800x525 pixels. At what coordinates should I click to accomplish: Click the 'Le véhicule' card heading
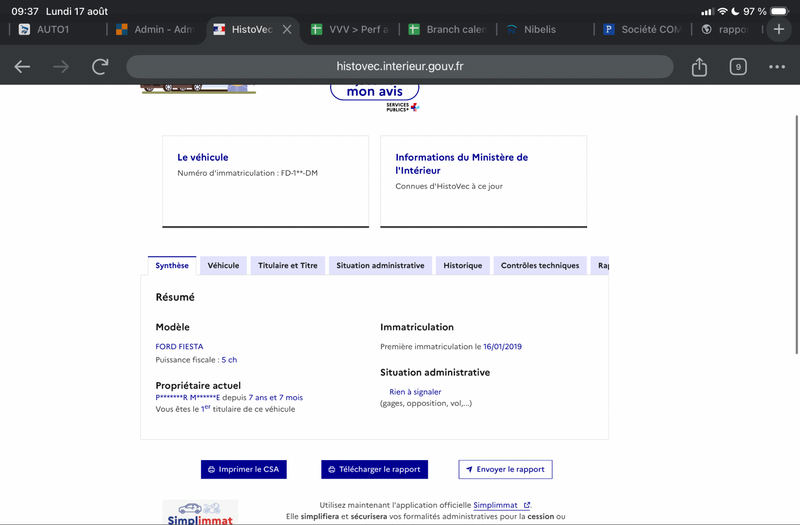(x=203, y=158)
